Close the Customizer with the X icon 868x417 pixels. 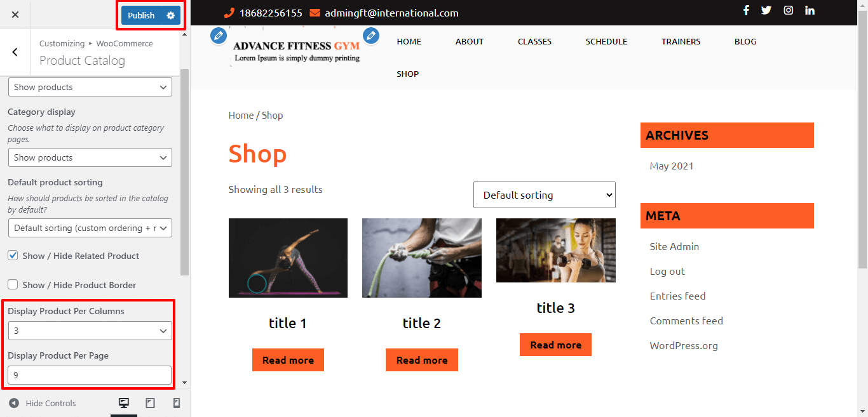click(x=15, y=15)
